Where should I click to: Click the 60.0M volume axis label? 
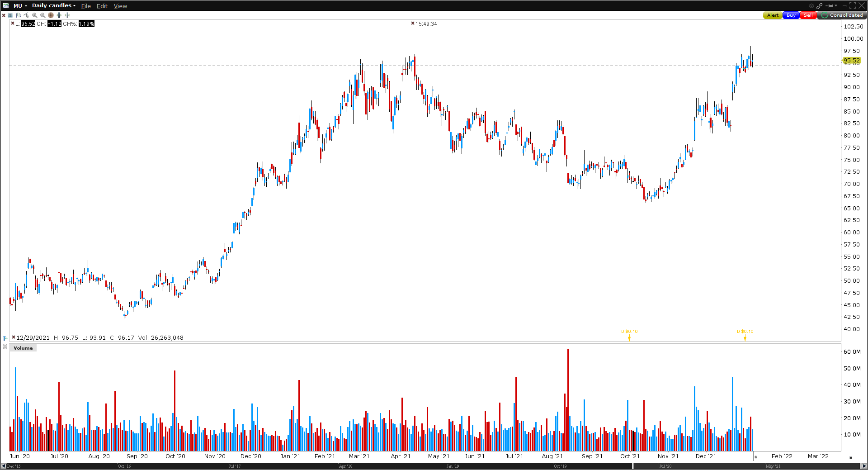tap(852, 351)
